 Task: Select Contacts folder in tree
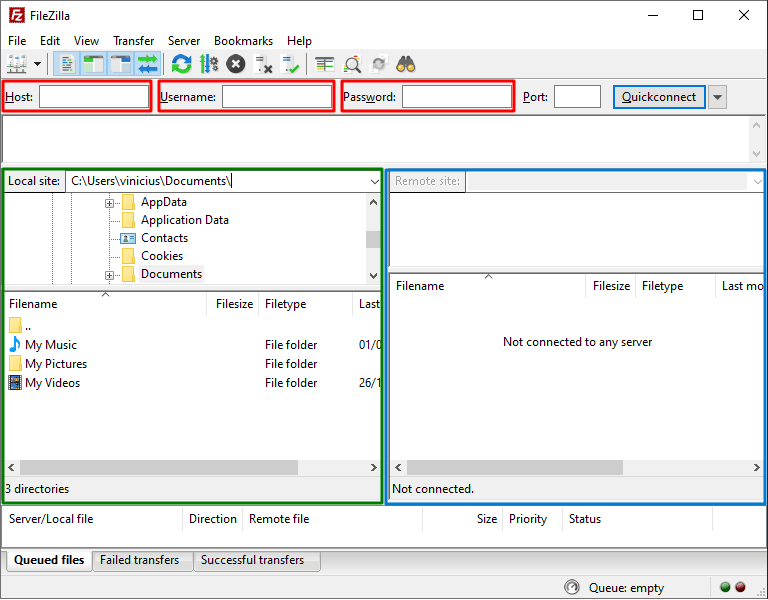[x=164, y=238]
